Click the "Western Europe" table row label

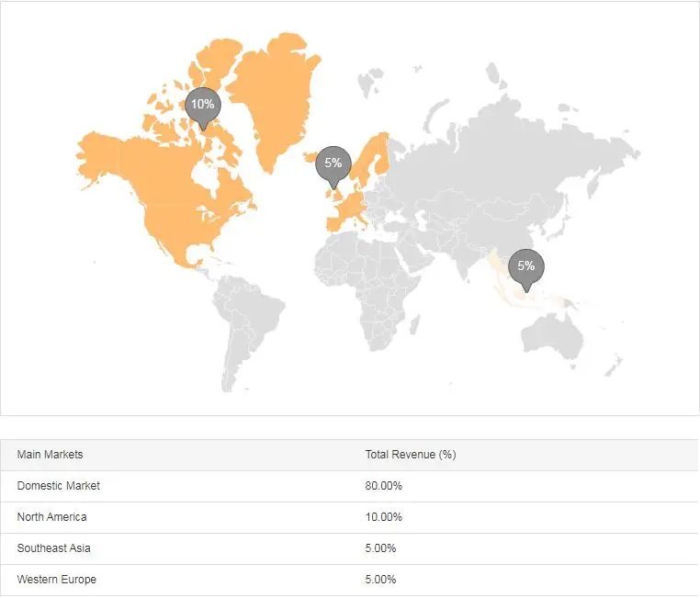(x=56, y=580)
